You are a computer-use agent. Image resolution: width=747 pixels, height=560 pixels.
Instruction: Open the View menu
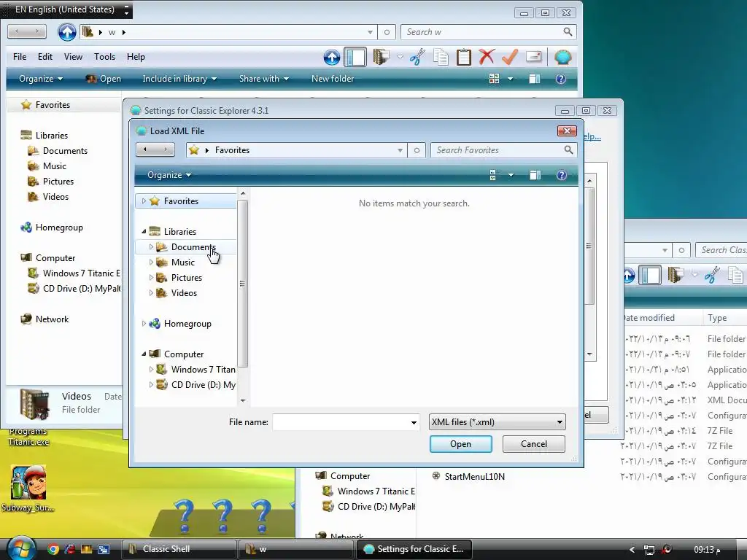[x=73, y=57]
